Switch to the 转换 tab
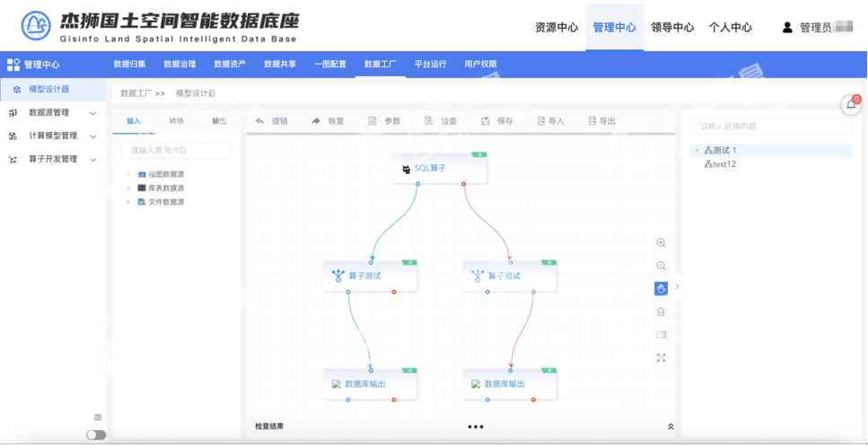The height and width of the screenshot is (447, 868). (x=177, y=121)
